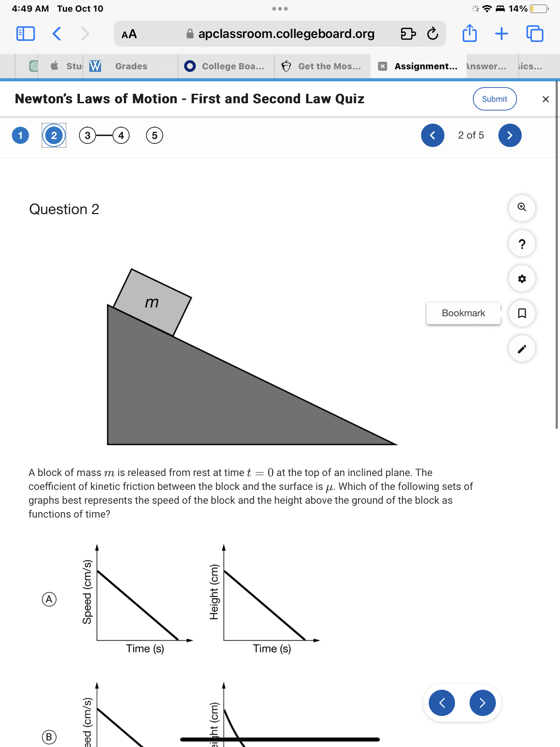This screenshot has height=747, width=560.
Task: Reload the page with the refresh icon
Action: 432,34
